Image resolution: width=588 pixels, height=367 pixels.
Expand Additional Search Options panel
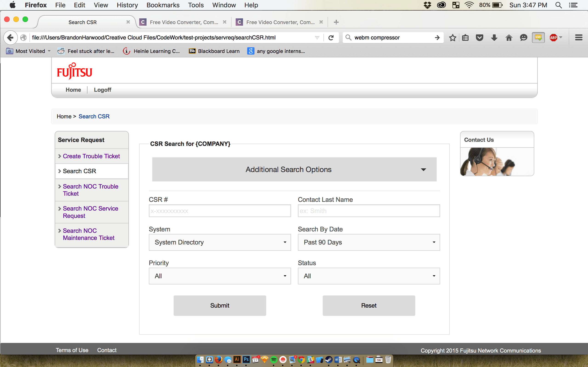294,170
